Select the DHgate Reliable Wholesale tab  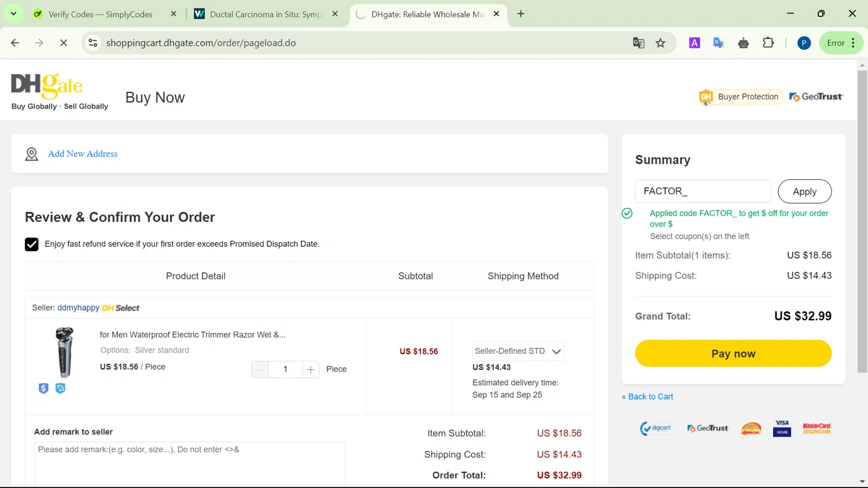click(x=427, y=14)
